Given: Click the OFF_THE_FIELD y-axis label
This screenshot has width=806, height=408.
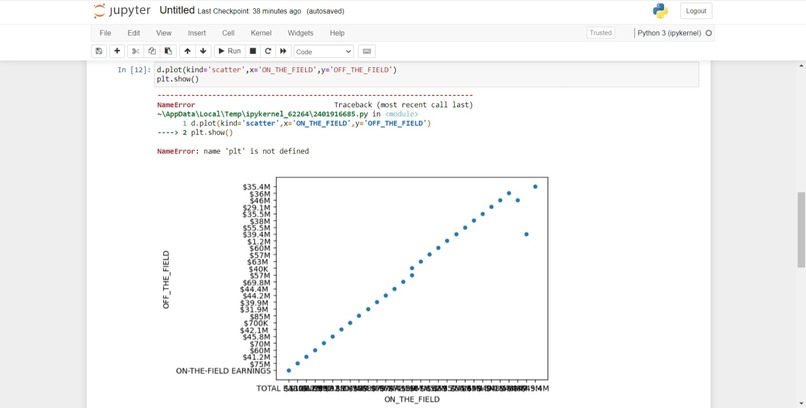Looking at the screenshot, I should tap(166, 280).
